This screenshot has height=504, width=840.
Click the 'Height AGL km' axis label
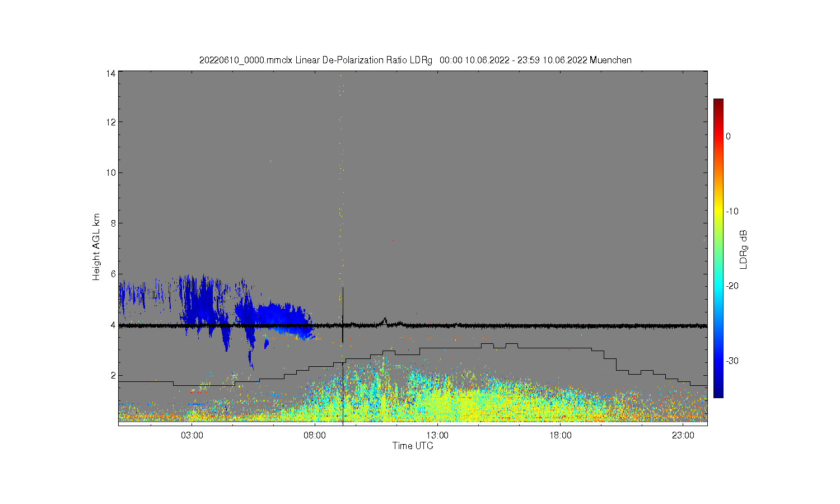click(x=96, y=247)
